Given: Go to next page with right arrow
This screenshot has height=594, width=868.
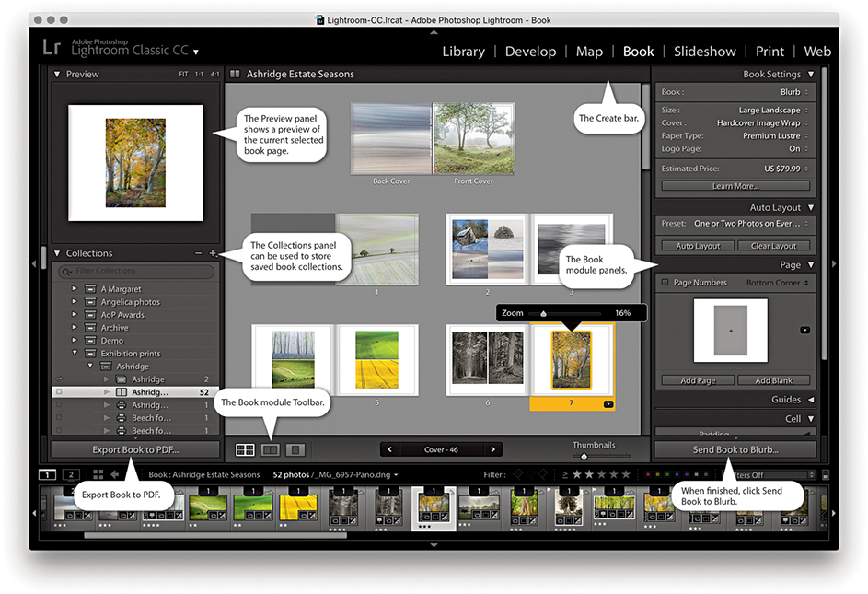Looking at the screenshot, I should click(492, 449).
